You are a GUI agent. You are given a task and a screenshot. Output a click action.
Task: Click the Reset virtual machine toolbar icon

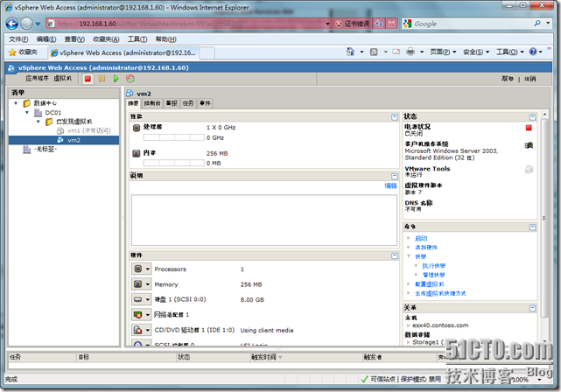(130, 79)
